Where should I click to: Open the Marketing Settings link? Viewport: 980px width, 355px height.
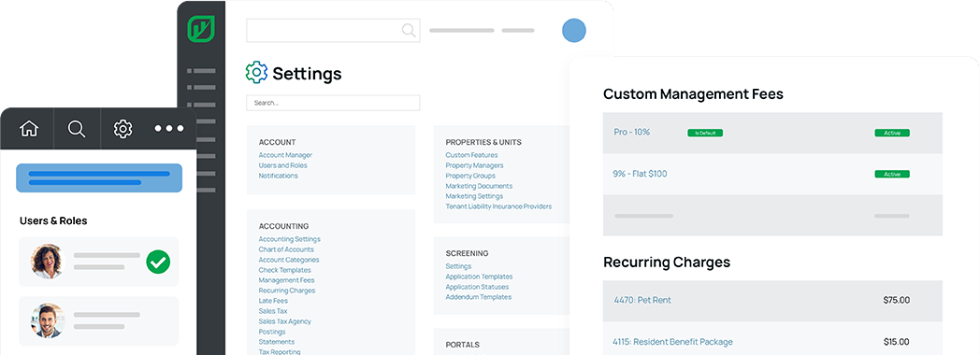click(x=475, y=196)
